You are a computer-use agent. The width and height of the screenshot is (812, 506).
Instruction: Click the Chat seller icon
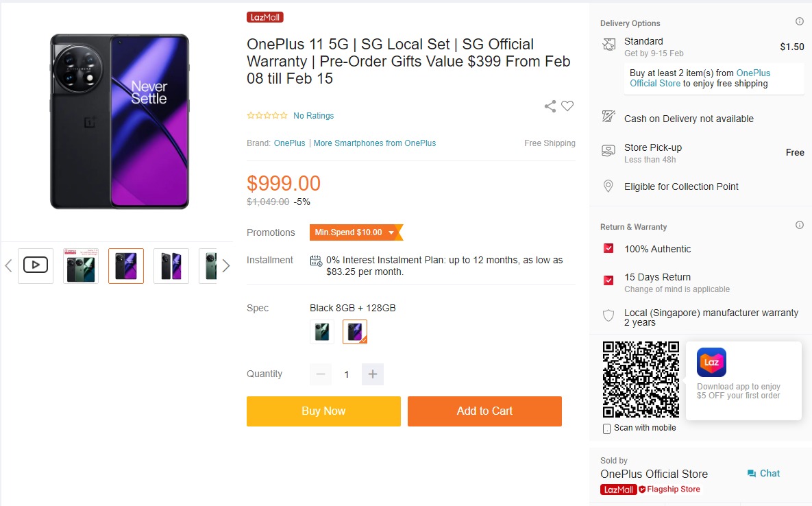point(752,474)
